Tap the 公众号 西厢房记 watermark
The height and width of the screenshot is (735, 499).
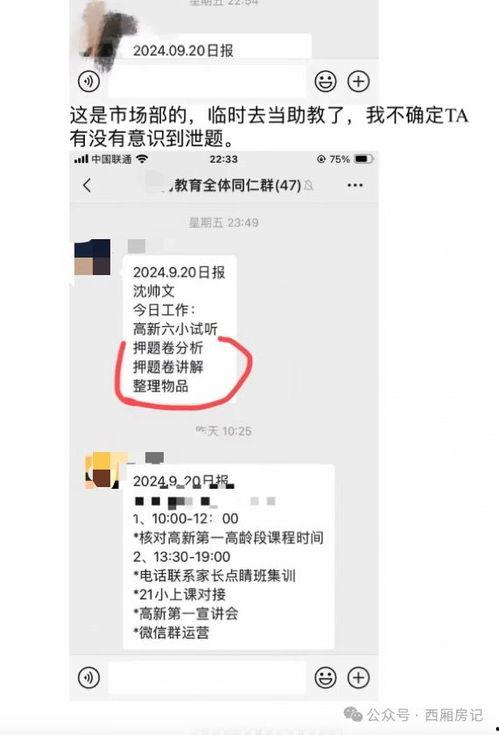click(413, 715)
